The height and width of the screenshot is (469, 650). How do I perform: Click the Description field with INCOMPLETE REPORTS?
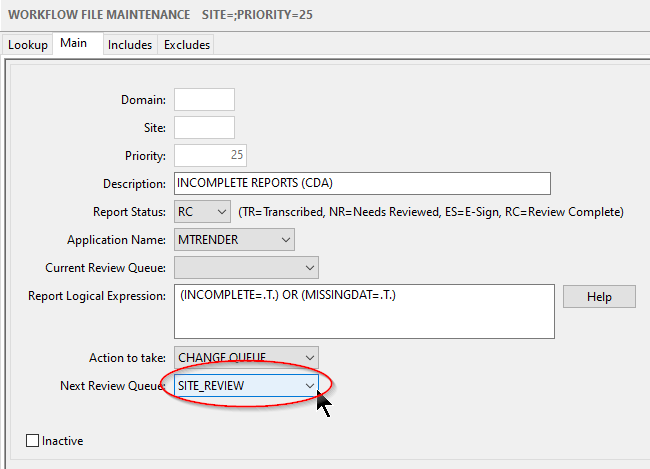(362, 183)
